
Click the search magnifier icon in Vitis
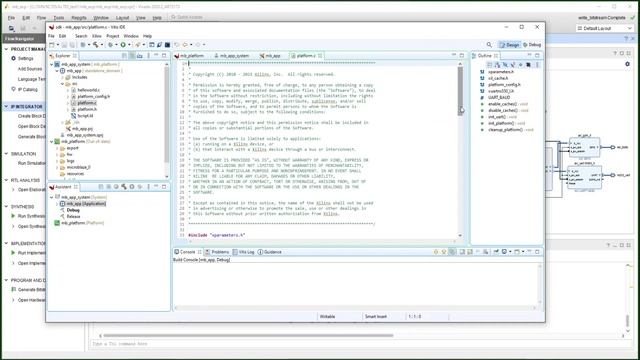(x=489, y=45)
